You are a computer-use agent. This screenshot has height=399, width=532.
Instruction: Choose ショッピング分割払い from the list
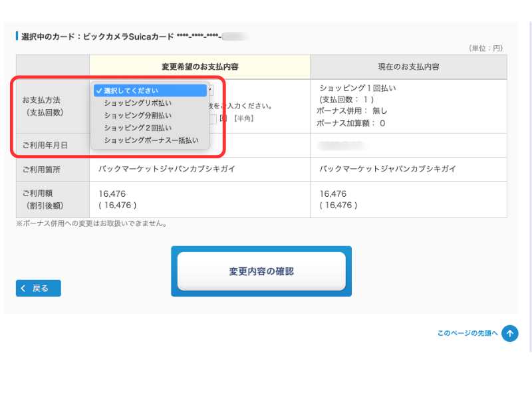pyautogui.click(x=137, y=115)
